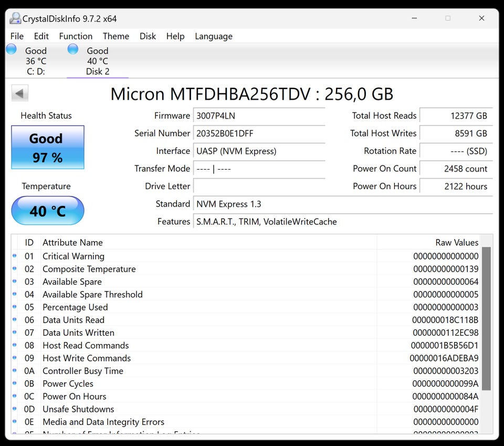504x446 pixels.
Task: Select the C: D: disk tab
Action: pyautogui.click(x=36, y=61)
